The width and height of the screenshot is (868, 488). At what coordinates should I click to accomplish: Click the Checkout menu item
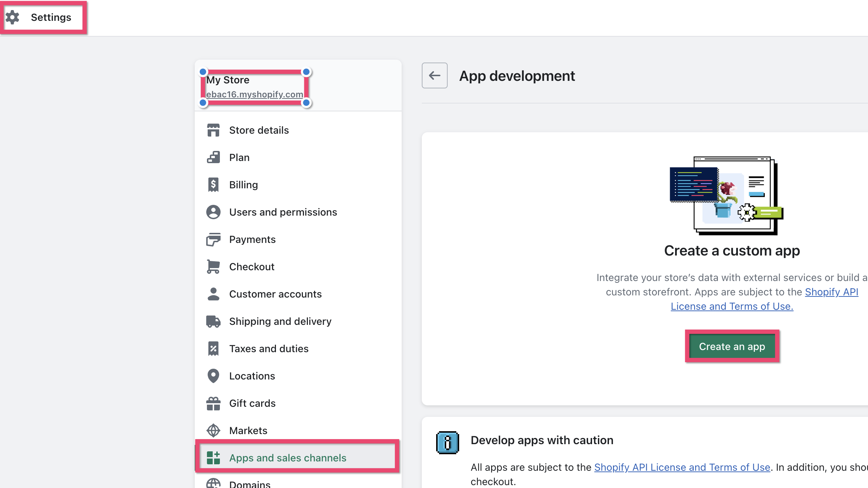[252, 267]
